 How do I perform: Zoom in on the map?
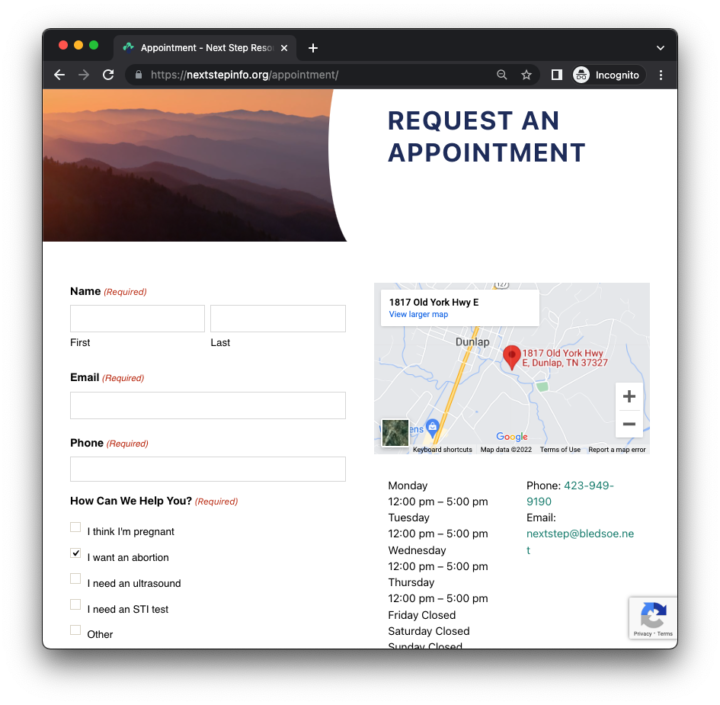pos(629,396)
